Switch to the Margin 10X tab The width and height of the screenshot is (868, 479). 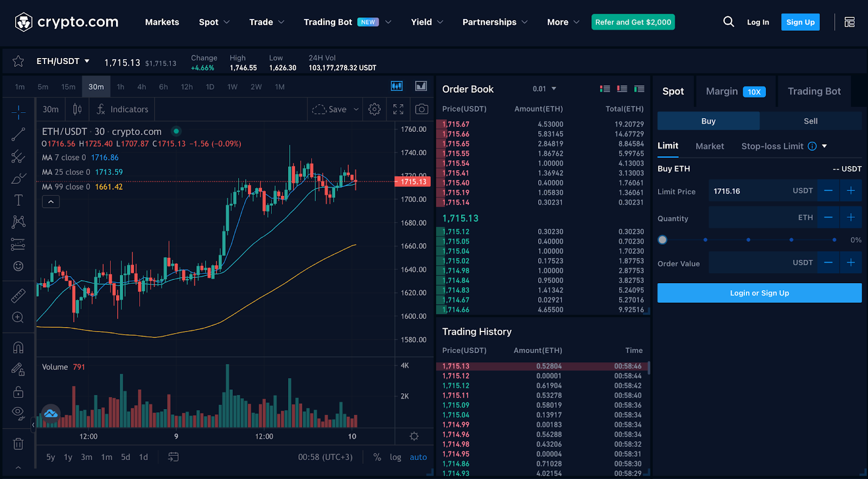point(736,91)
